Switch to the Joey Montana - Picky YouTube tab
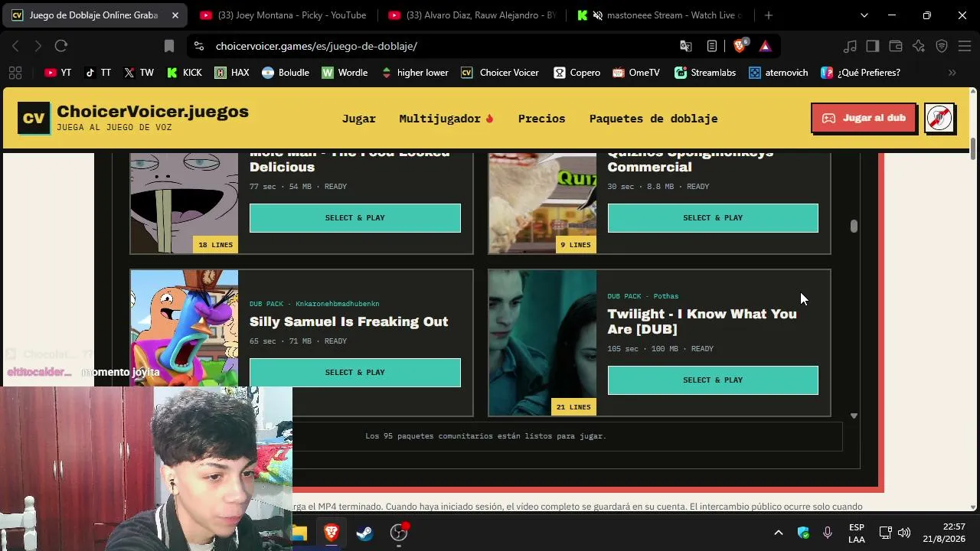980x551 pixels. coord(282,15)
